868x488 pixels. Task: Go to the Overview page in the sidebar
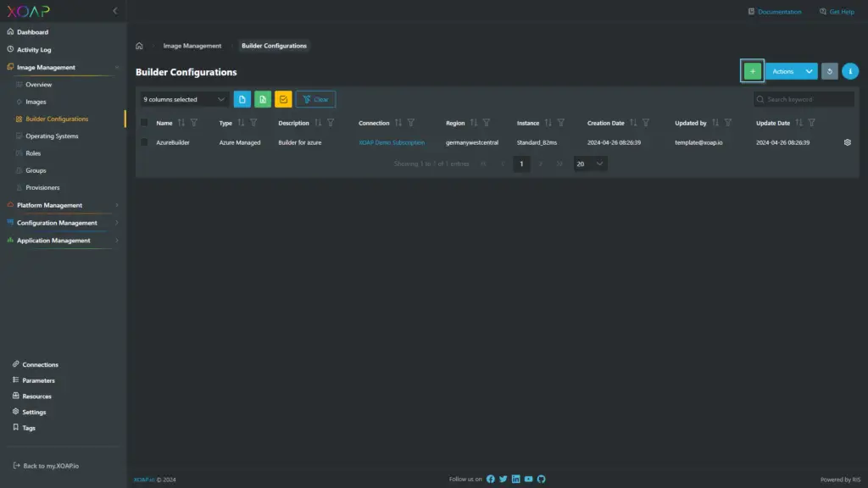pos(38,85)
